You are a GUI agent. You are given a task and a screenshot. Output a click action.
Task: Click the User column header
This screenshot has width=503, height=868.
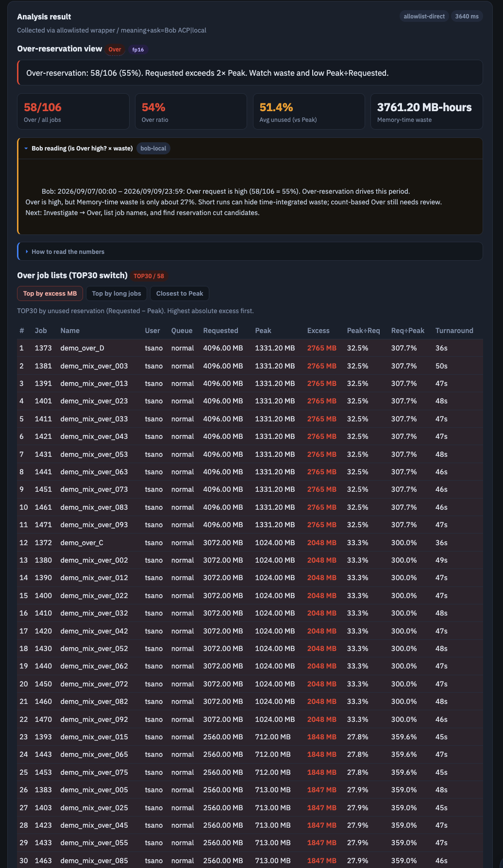click(x=152, y=331)
